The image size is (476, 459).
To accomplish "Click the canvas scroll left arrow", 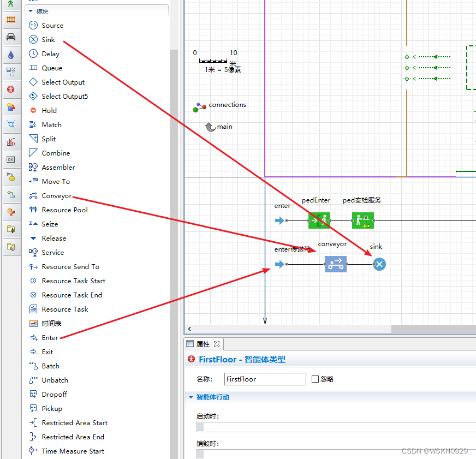I will tap(189, 329).
